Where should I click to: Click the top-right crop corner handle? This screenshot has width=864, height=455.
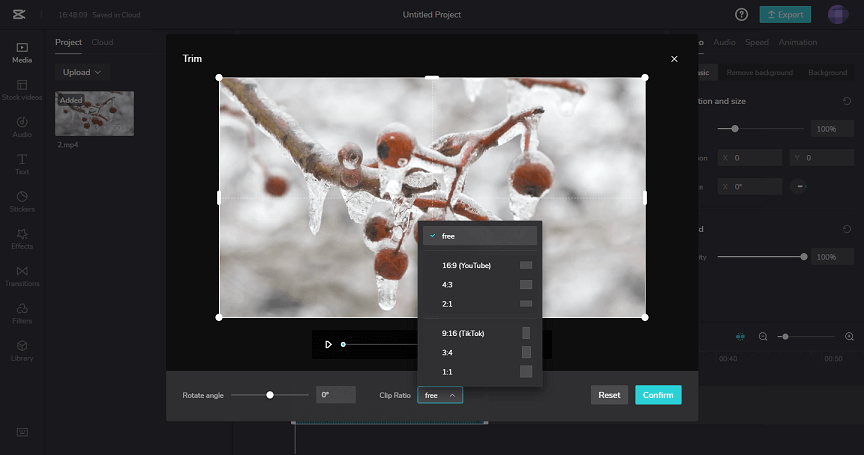[645, 78]
